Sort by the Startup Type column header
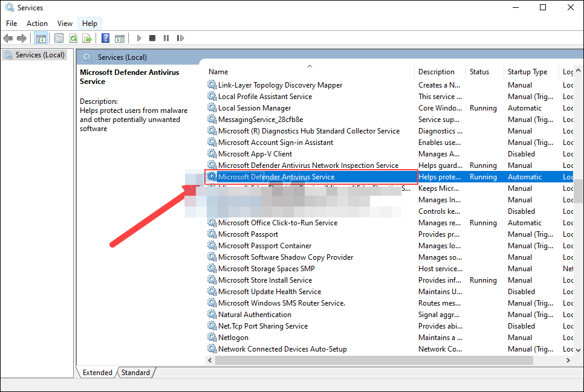 click(x=530, y=71)
